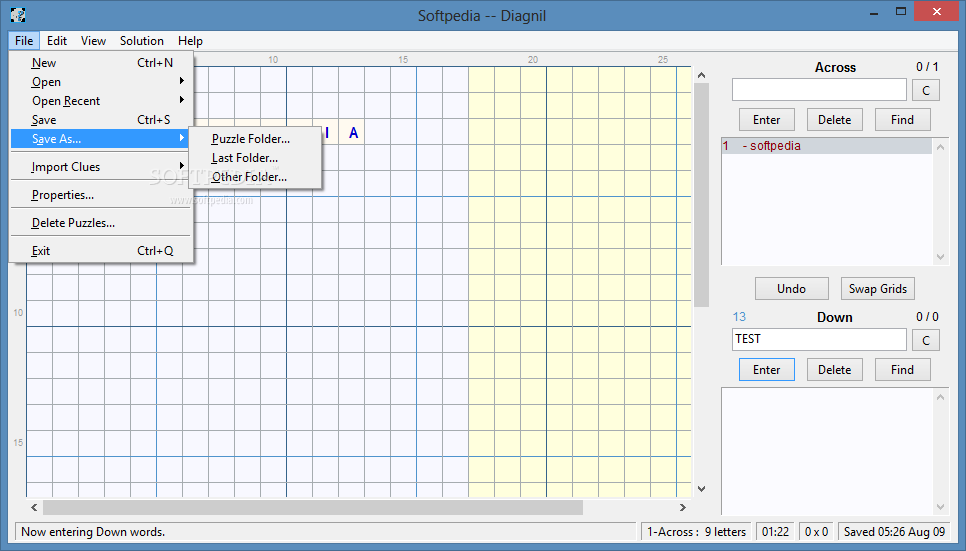Viewport: 966px width, 551px height.
Task: Maximize the Diagnil window
Action: [x=901, y=12]
